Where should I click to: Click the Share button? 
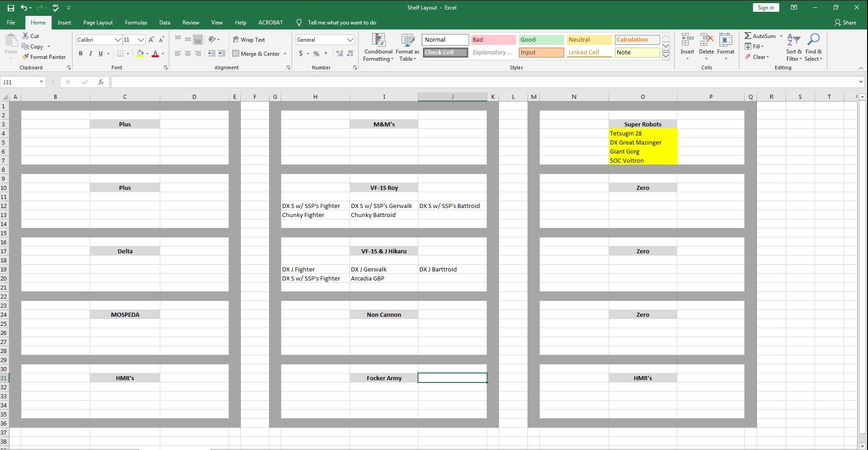[x=845, y=23]
